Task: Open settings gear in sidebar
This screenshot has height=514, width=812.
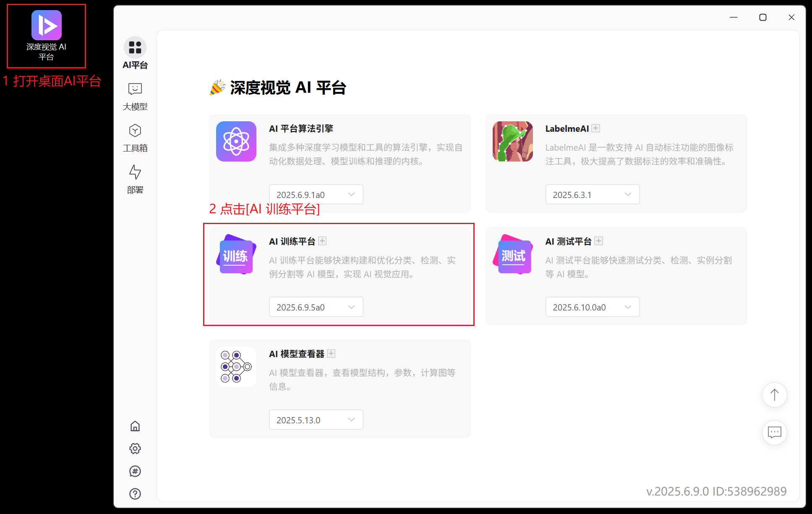Action: click(x=135, y=449)
